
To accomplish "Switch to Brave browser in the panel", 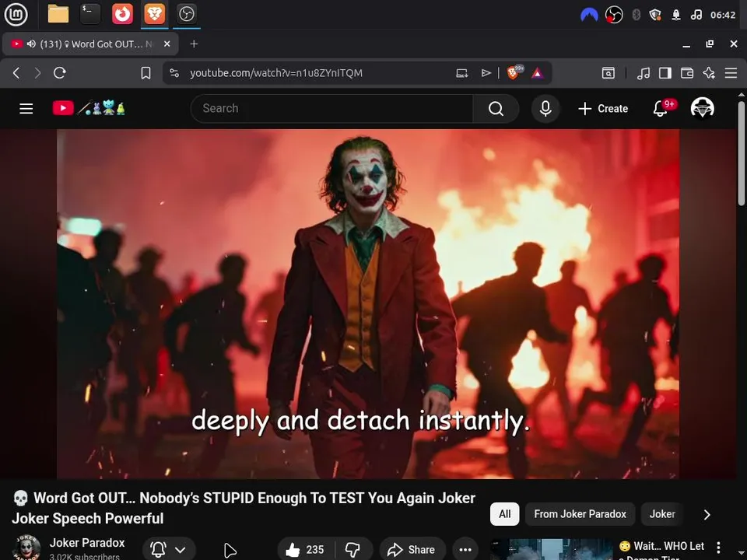I will tap(154, 14).
